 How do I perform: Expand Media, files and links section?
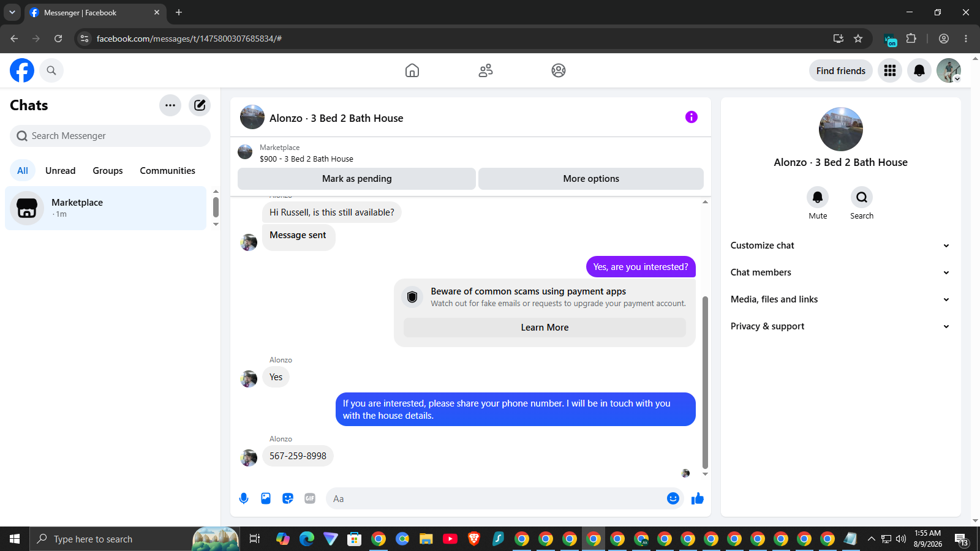pyautogui.click(x=840, y=299)
